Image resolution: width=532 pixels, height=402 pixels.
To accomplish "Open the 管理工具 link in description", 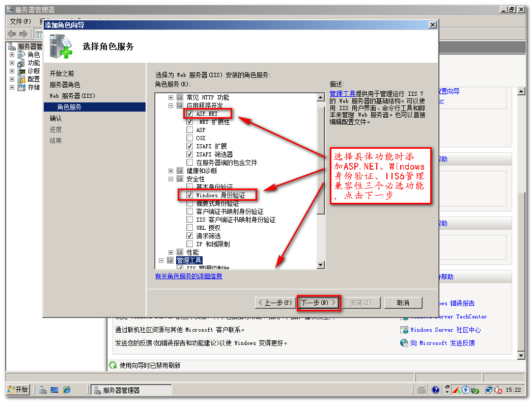I will coord(342,94).
